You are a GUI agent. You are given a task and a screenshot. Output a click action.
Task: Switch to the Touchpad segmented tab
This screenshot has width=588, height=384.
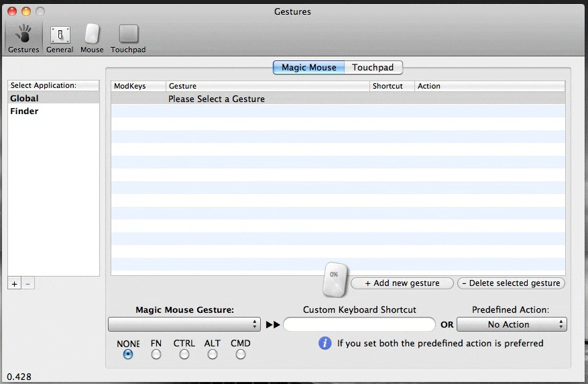[x=373, y=68]
